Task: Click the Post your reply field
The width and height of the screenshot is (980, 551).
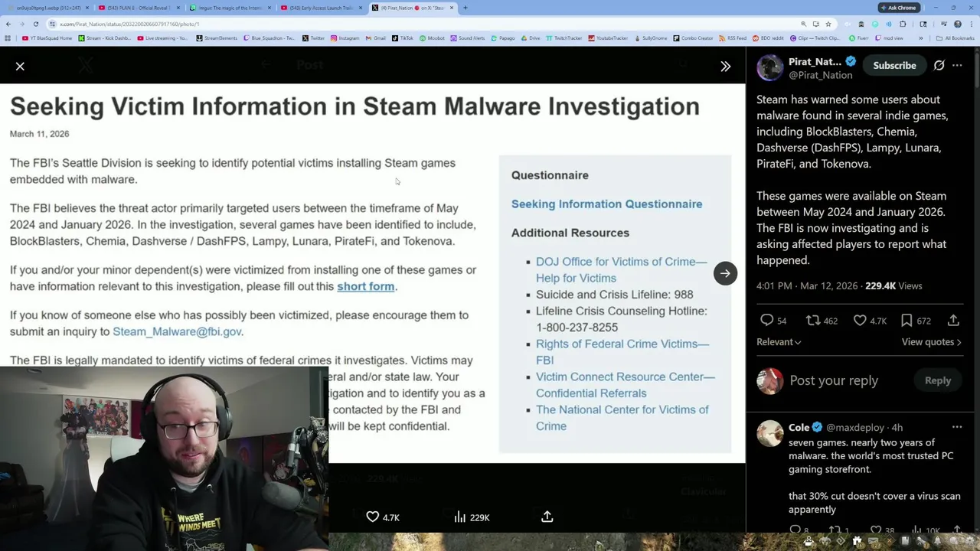Action: (x=833, y=380)
